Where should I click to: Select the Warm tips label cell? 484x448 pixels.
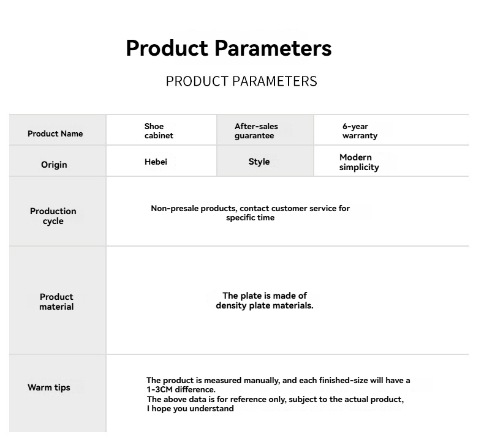[49, 387]
